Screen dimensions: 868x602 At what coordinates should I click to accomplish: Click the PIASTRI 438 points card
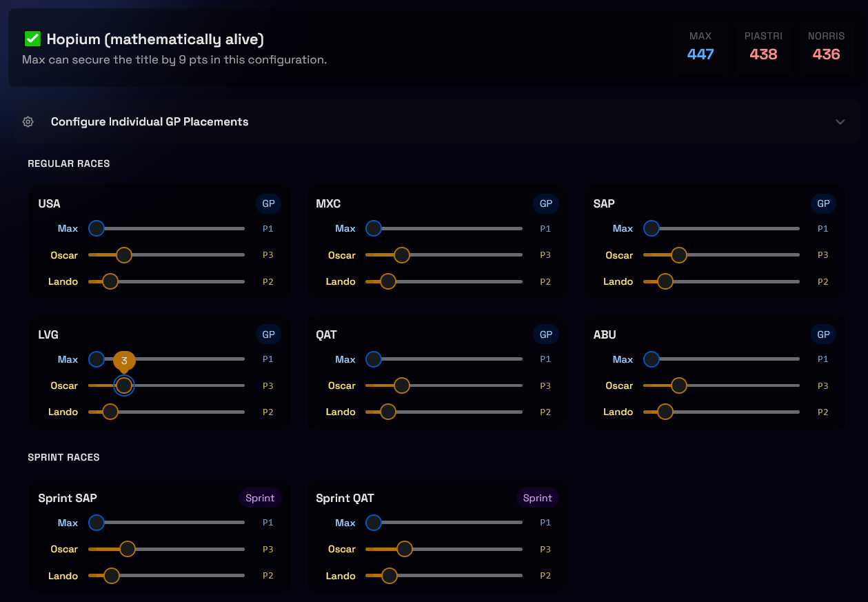(763, 47)
